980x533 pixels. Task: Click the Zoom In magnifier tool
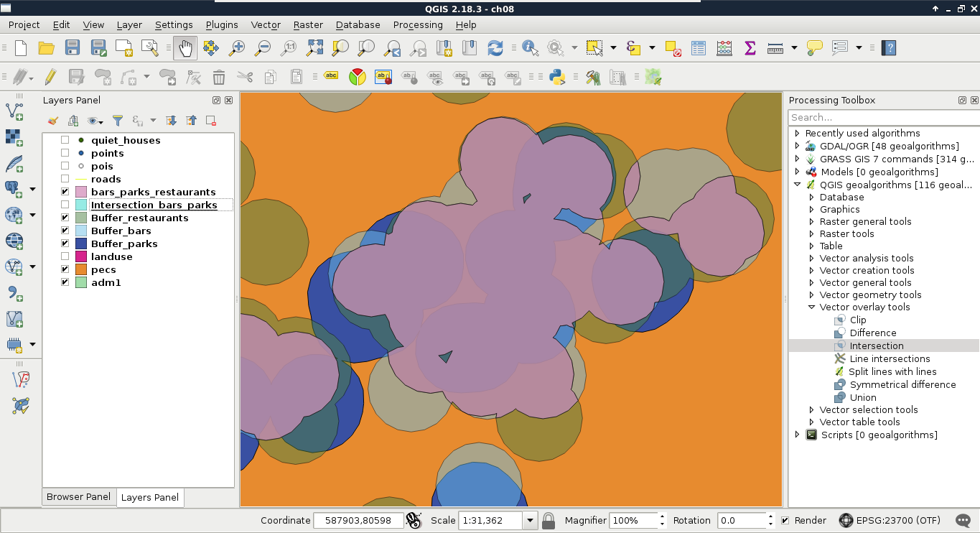[236, 48]
